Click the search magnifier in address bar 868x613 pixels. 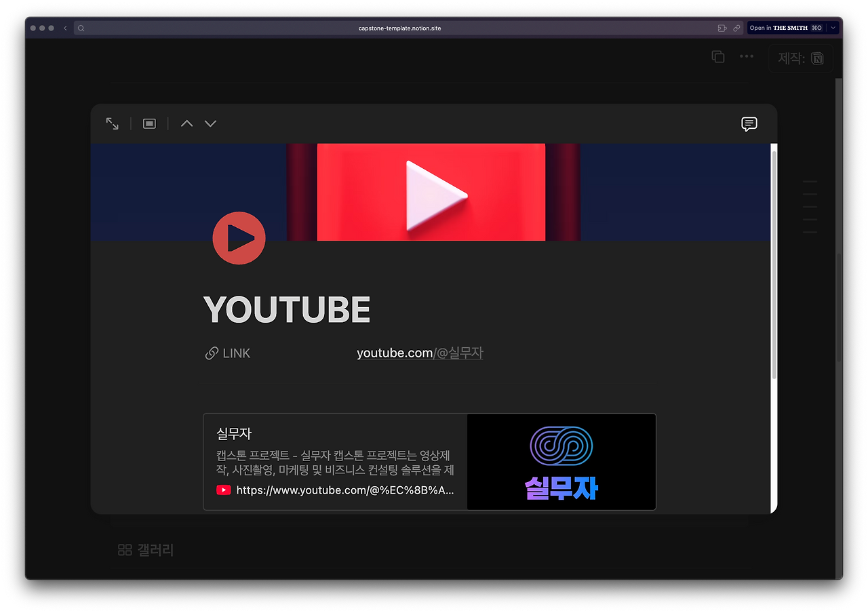81,28
